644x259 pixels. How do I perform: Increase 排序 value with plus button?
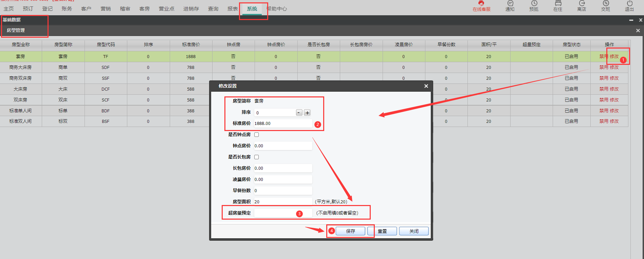307,113
